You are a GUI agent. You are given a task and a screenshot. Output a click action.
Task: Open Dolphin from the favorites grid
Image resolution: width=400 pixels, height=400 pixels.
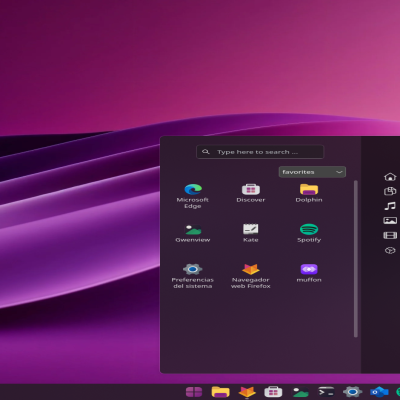pos(309,193)
